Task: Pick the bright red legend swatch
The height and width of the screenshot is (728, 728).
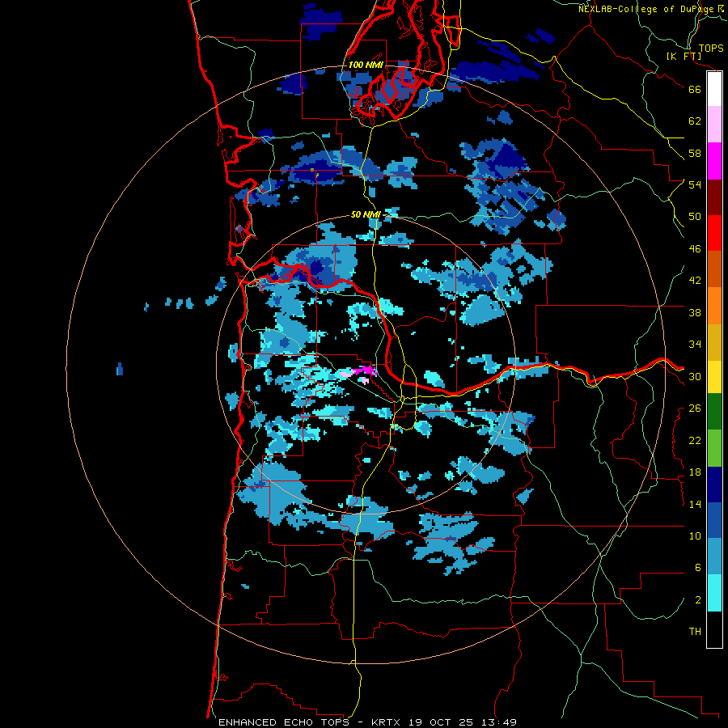Action: pos(714,233)
